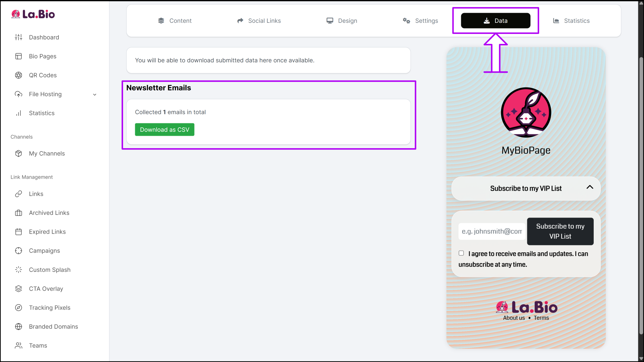Open the Terms link in preview footer
Screen dimensions: 644x362
pyautogui.click(x=541, y=318)
